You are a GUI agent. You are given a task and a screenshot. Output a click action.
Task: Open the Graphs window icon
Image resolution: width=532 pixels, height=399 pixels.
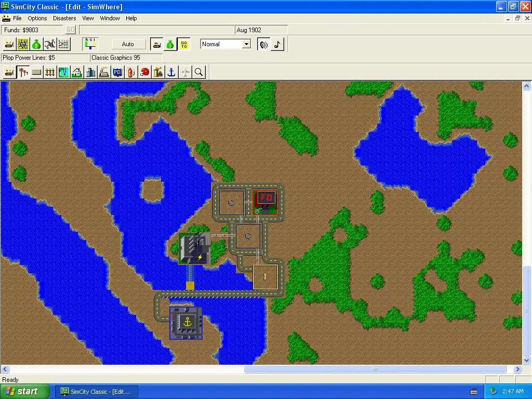tap(63, 45)
